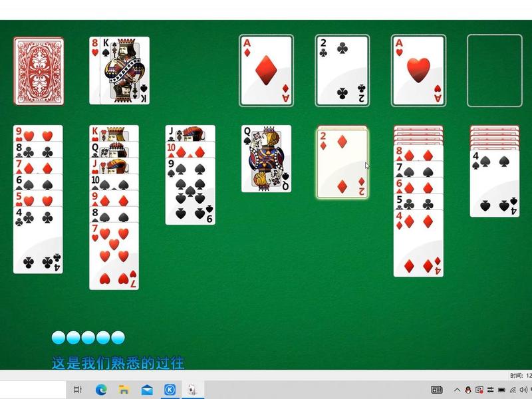
Task: Select the Ace of hearts foundation
Action: (418, 70)
